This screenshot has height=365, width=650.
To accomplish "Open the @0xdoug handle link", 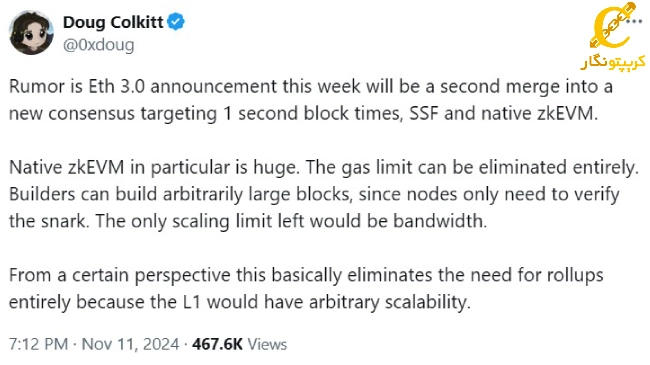I will pos(99,44).
